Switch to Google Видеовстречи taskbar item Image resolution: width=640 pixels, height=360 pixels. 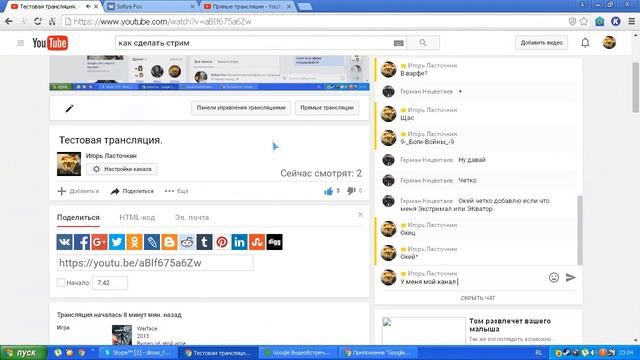coord(299,353)
